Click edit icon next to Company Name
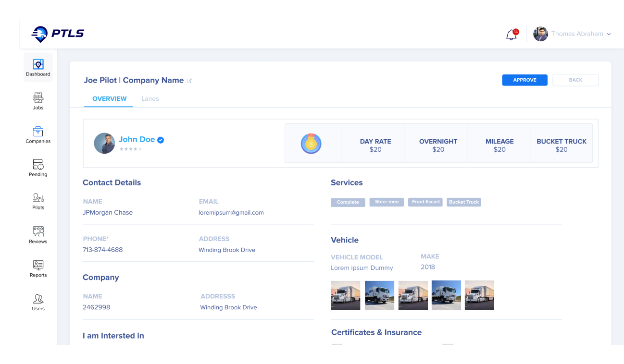The width and height of the screenshot is (624, 364). pos(189,81)
